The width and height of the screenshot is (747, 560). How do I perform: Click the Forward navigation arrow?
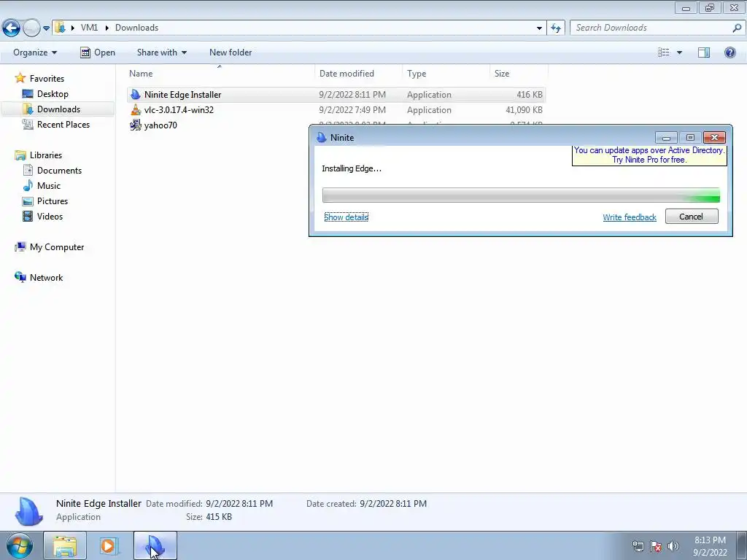pos(31,28)
